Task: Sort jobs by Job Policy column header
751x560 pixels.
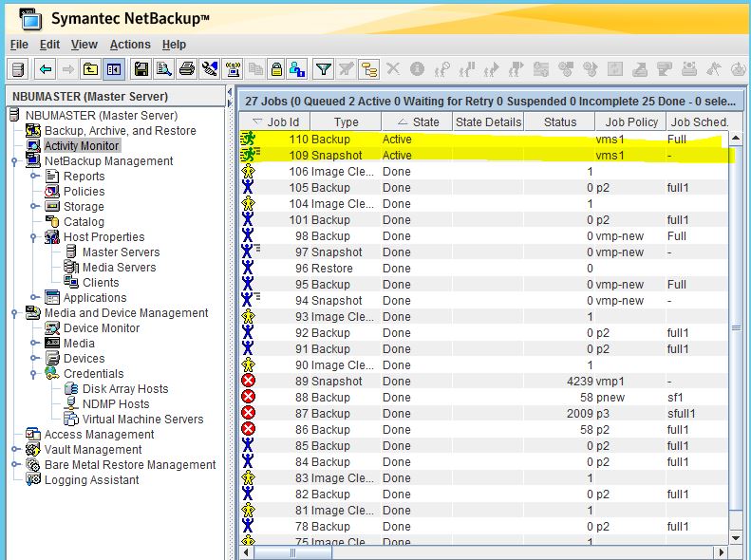Action: 630,122
